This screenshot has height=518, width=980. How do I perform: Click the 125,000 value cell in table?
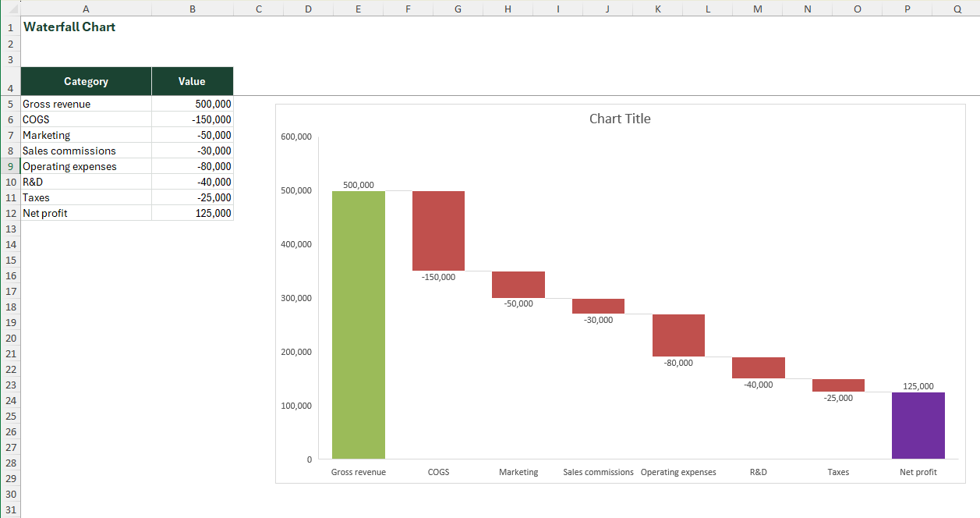pos(193,213)
